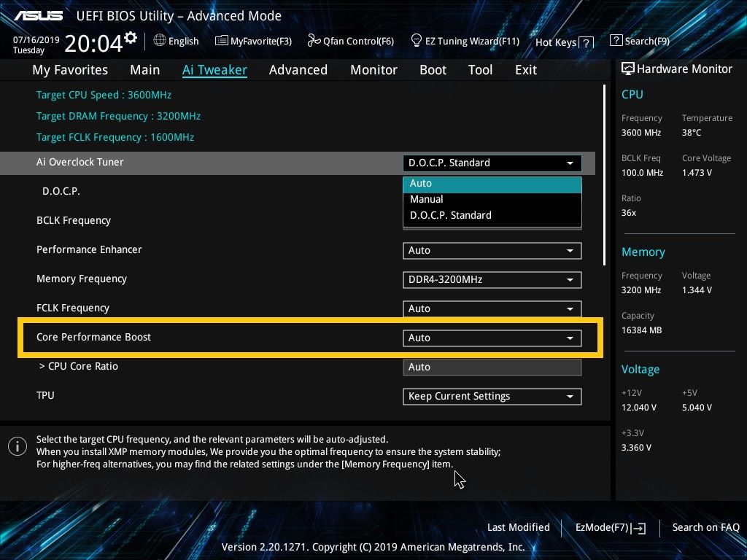The image size is (747, 560).
Task: Open the Core Performance Boost dropdown
Action: (492, 338)
